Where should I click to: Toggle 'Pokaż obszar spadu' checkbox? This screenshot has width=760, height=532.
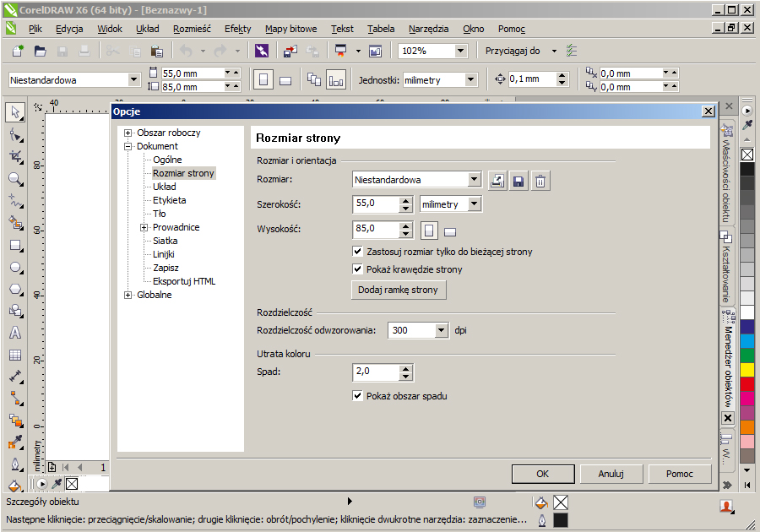click(x=358, y=396)
